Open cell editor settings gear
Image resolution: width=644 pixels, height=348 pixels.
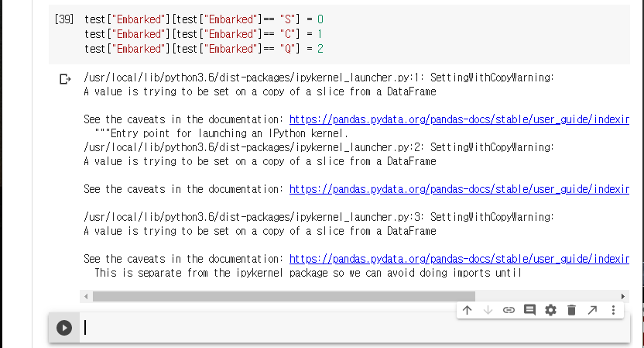[x=550, y=310]
